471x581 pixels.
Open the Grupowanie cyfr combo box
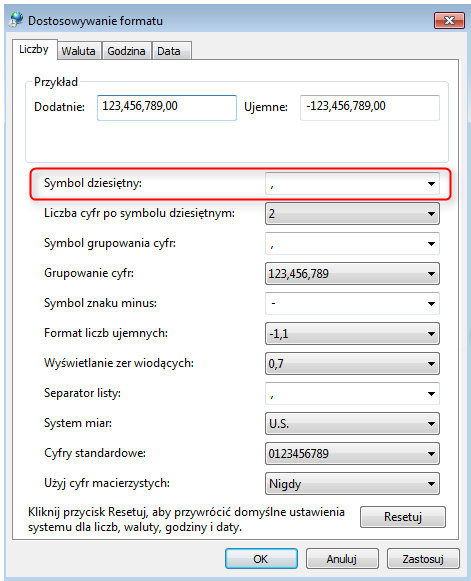pos(352,273)
